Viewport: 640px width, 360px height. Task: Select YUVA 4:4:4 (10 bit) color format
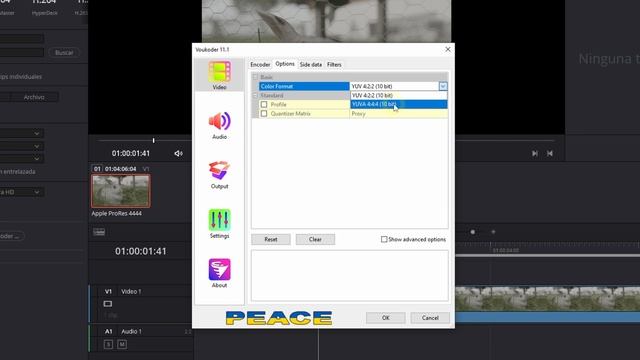click(399, 104)
